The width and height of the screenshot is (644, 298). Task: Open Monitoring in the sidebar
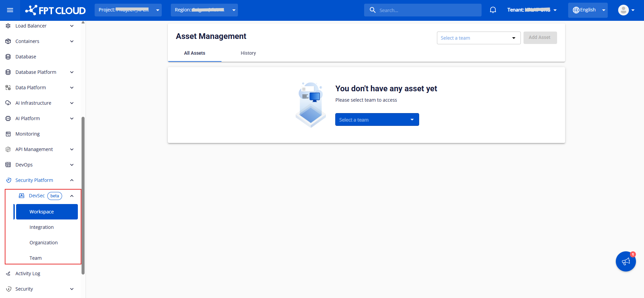pos(28,134)
